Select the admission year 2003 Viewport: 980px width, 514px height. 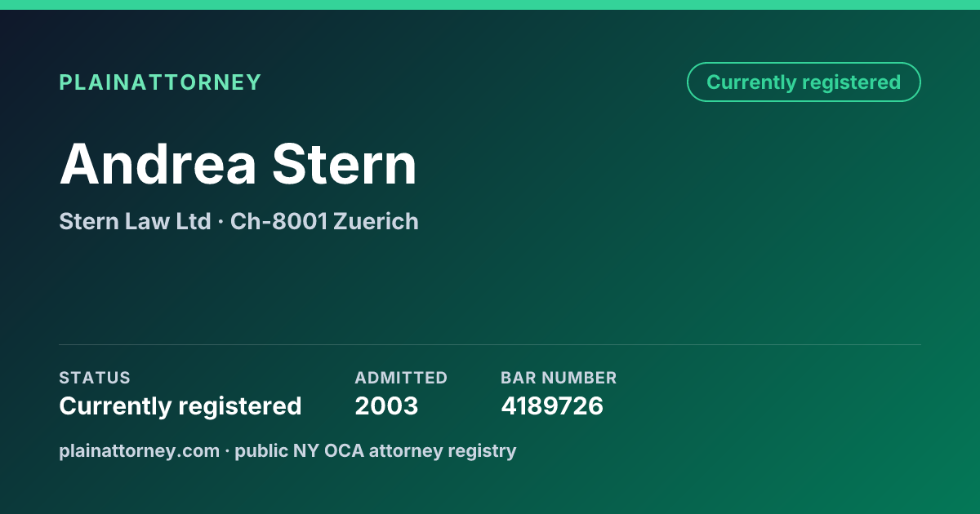[x=386, y=406]
